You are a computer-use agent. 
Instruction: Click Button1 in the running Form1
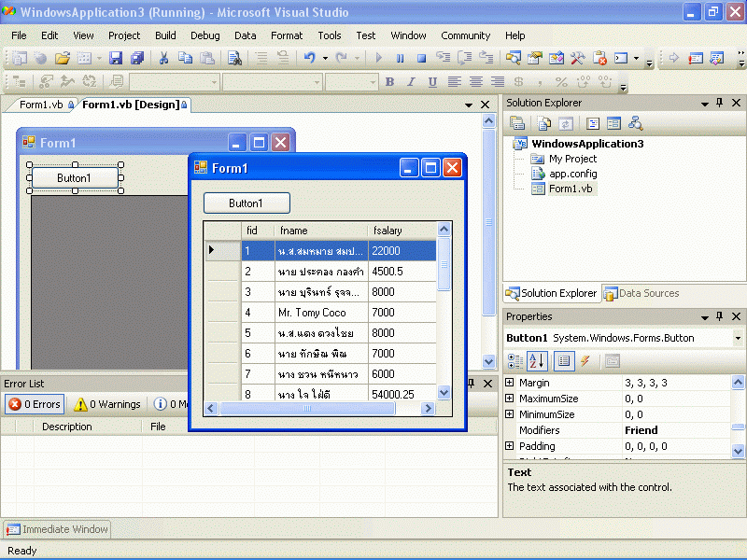[247, 203]
